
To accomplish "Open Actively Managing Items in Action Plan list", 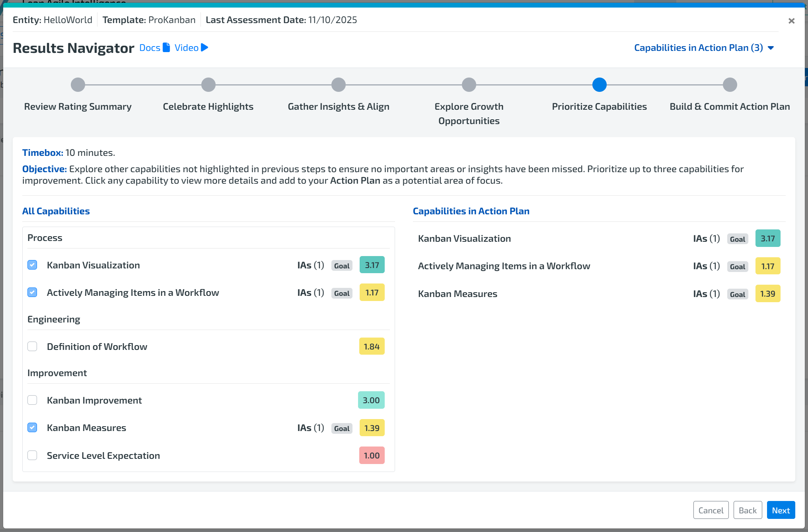I will click(504, 266).
